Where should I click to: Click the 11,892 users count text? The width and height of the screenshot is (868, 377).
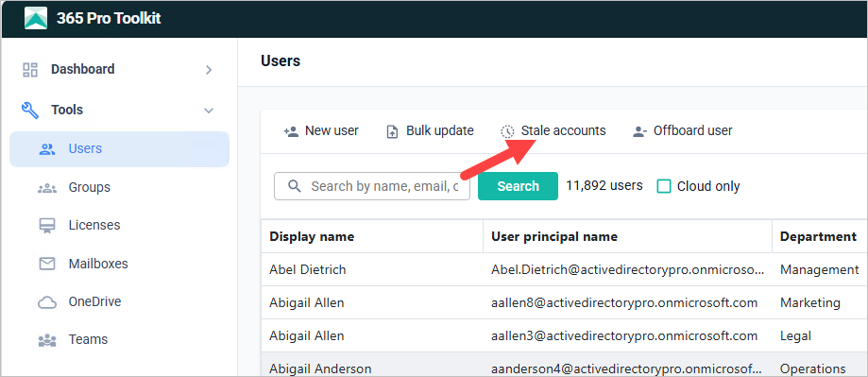point(604,185)
